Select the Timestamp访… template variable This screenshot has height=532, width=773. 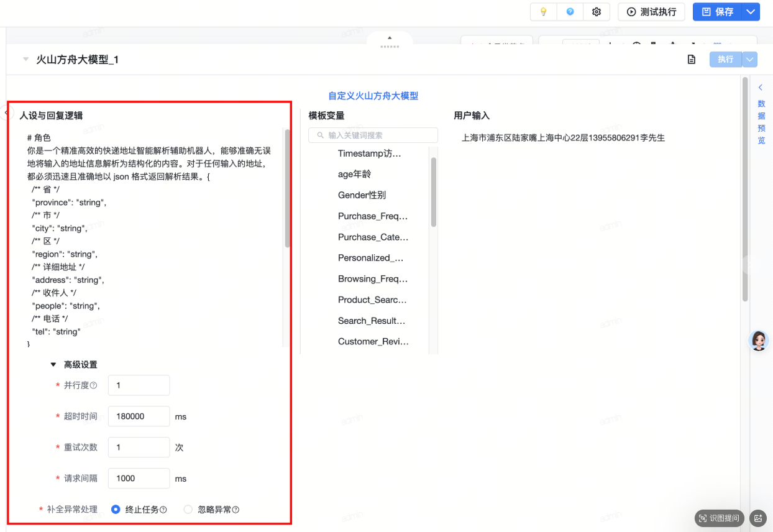click(x=369, y=154)
